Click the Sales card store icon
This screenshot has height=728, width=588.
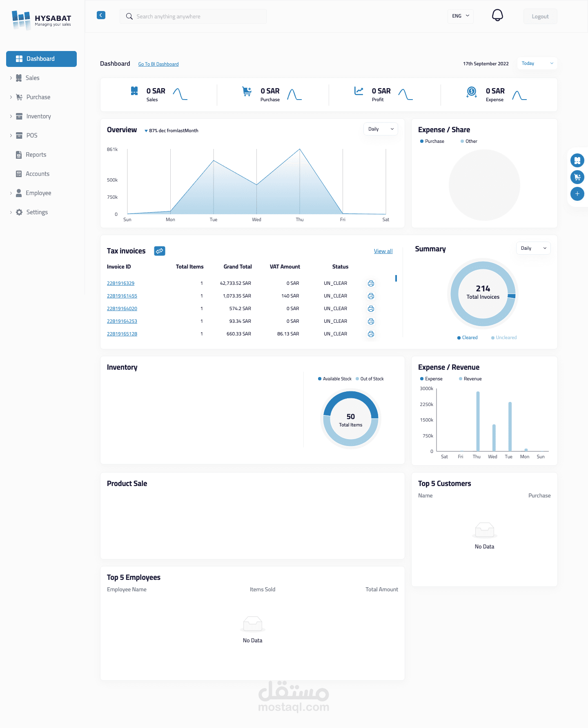(134, 91)
